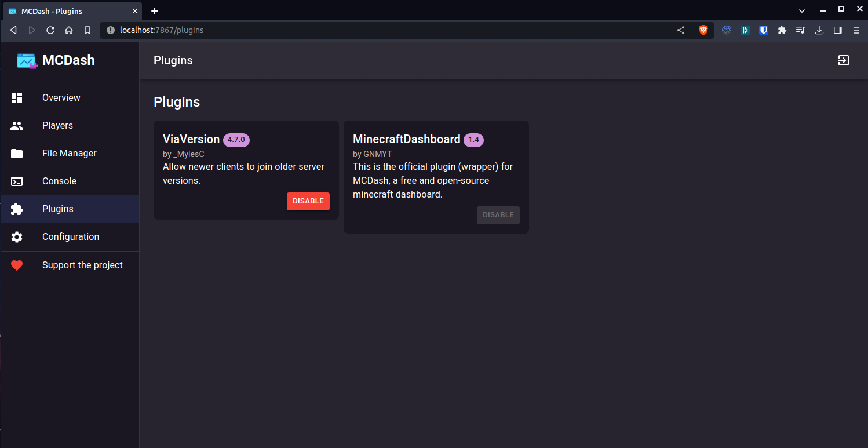The width and height of the screenshot is (868, 448).
Task: Click the Overview dashboard icon in sidebar
Action: tap(17, 98)
